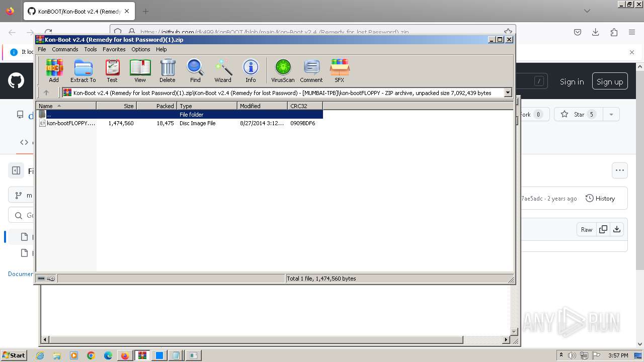The width and height of the screenshot is (644, 362).
Task: Click the GitHub logo in the header
Action: tap(16, 80)
